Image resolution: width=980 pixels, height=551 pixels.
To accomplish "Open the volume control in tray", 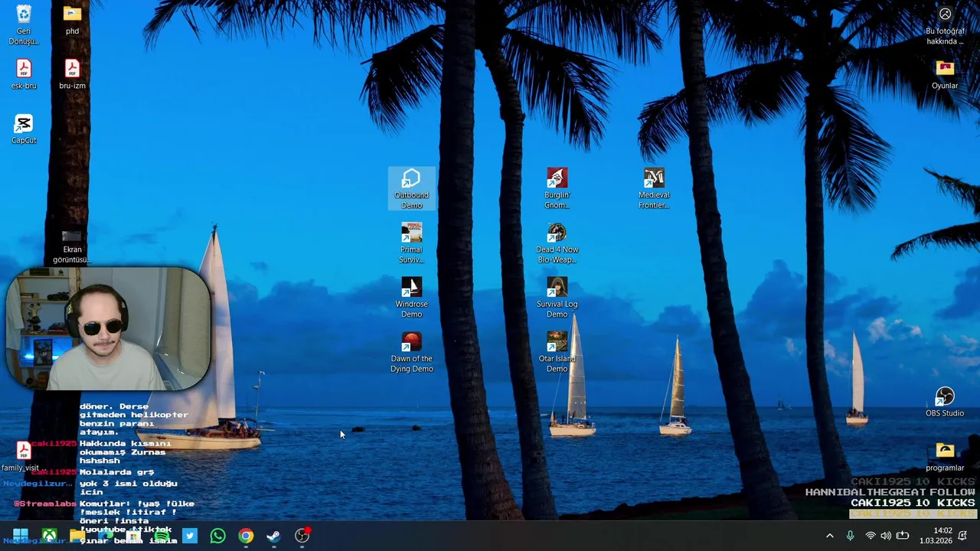I will (x=886, y=536).
